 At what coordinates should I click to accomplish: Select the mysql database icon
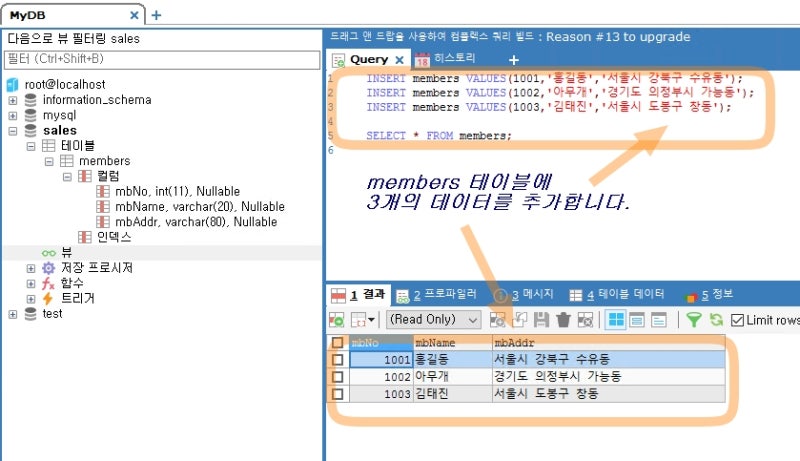point(31,115)
